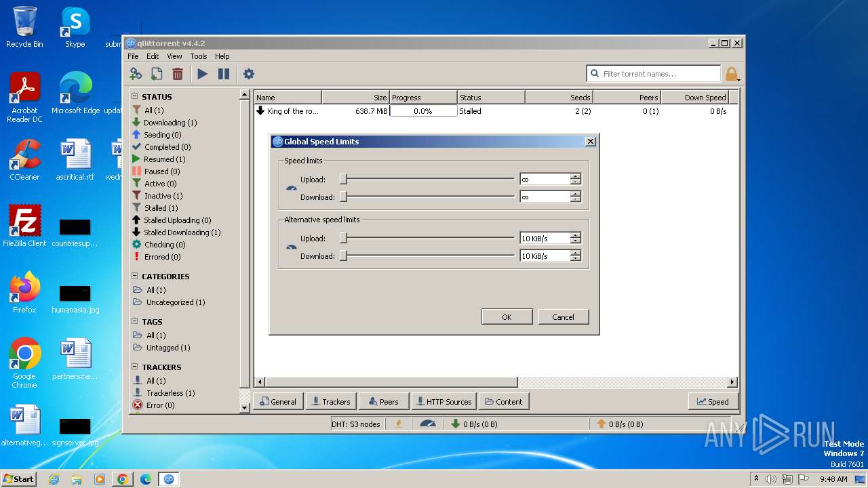Sort torrents by the Progress column header
Viewport: 868px width, 488px height.
pos(423,98)
